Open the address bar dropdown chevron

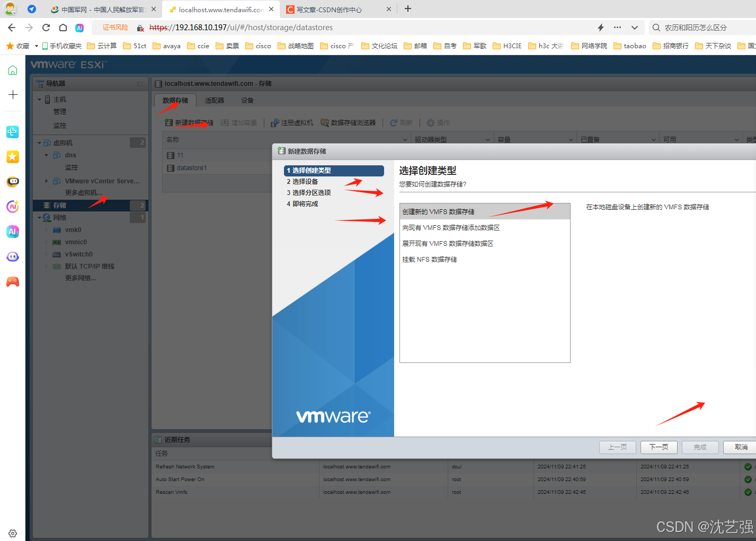click(635, 28)
